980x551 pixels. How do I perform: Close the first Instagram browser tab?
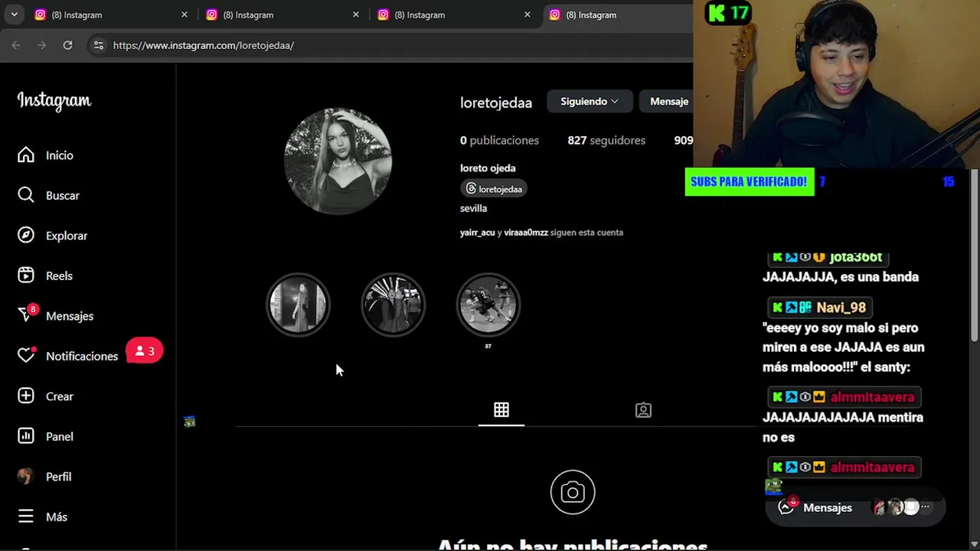click(184, 15)
